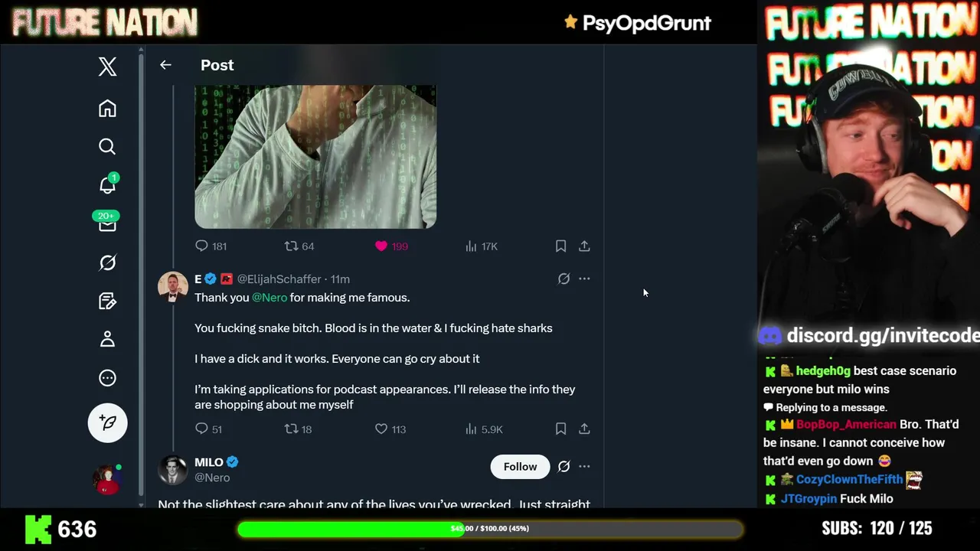980x551 pixels.
Task: Bookmark Elijah Schaffer's reply
Action: [560, 429]
